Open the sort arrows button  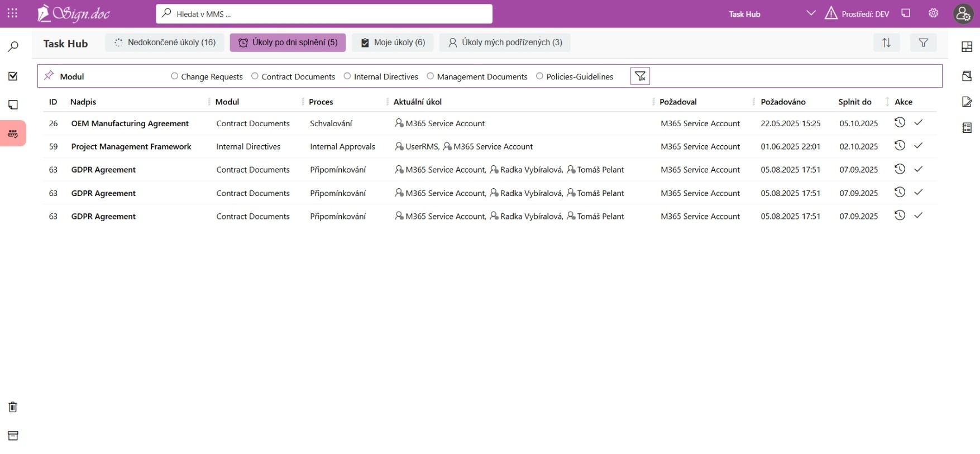click(x=886, y=43)
